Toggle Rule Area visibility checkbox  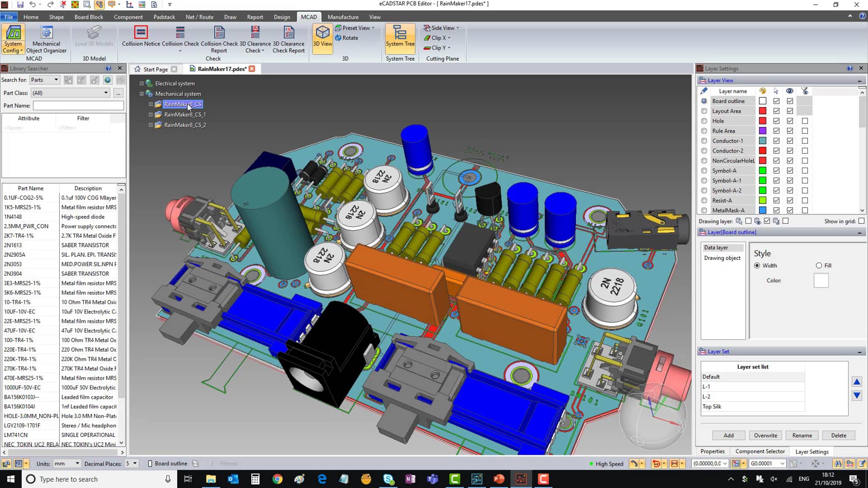pyautogui.click(x=790, y=131)
